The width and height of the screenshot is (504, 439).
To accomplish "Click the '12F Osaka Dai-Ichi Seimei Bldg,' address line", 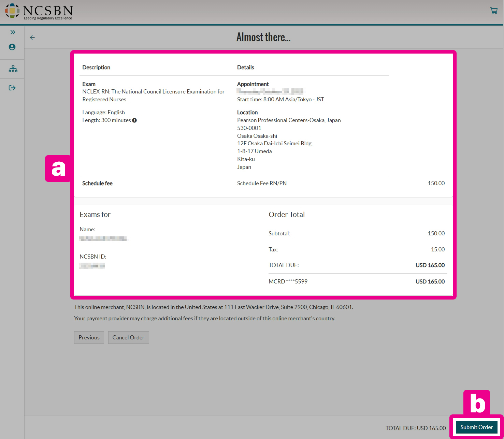I will (275, 144).
